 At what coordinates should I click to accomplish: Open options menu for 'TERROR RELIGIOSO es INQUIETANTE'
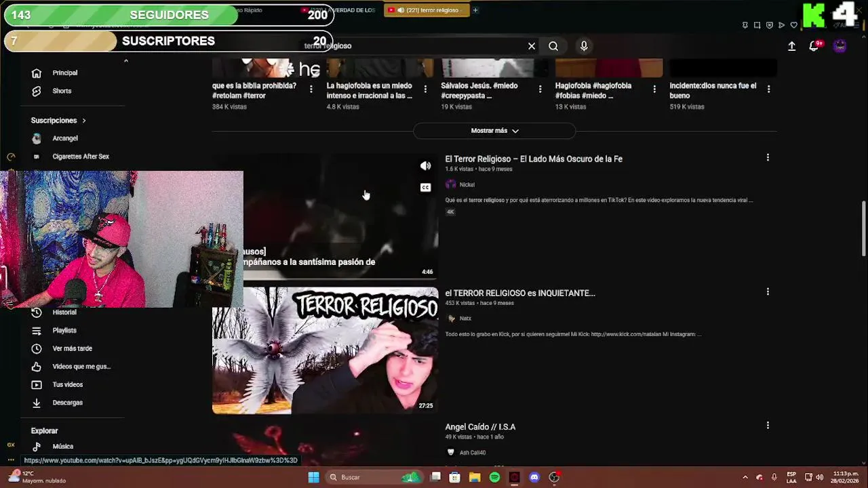pyautogui.click(x=768, y=291)
